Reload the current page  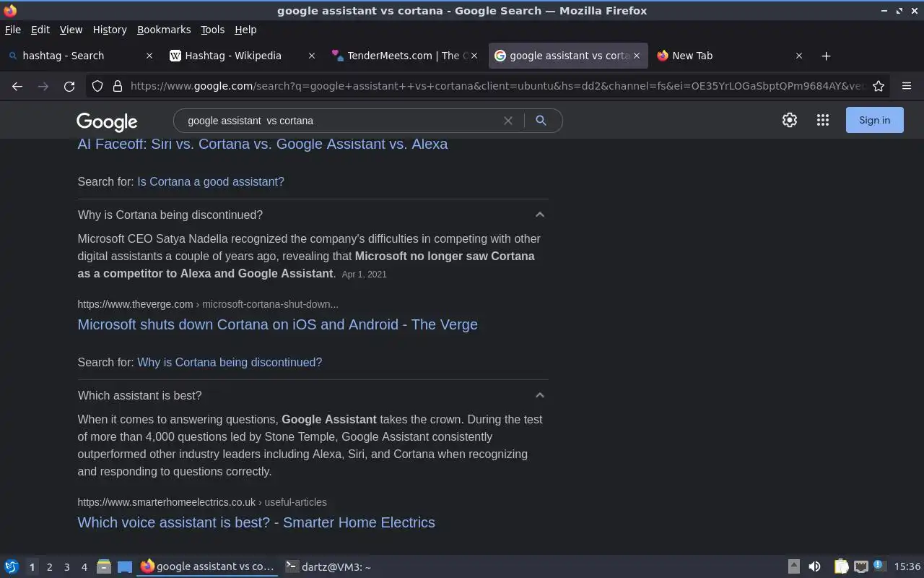(x=69, y=86)
